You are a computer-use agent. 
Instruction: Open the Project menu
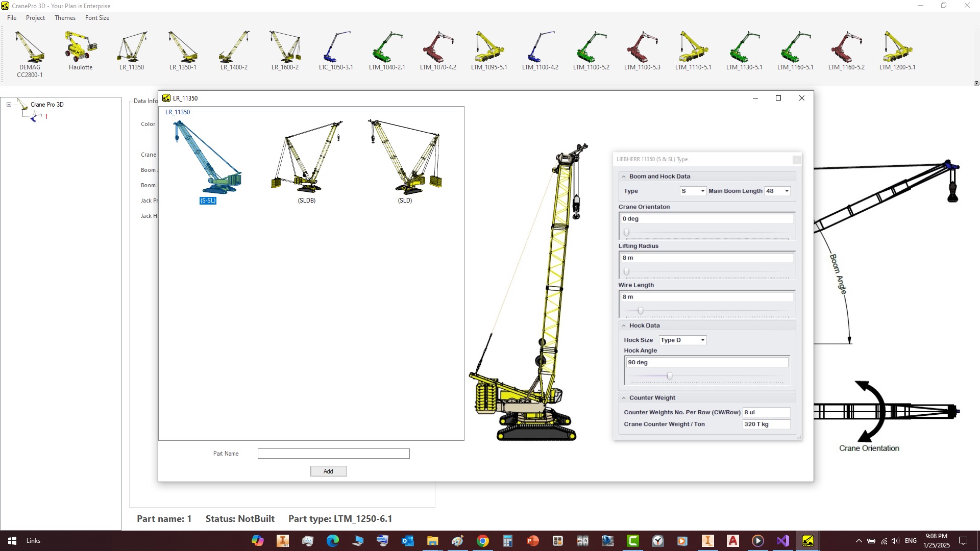(x=35, y=18)
